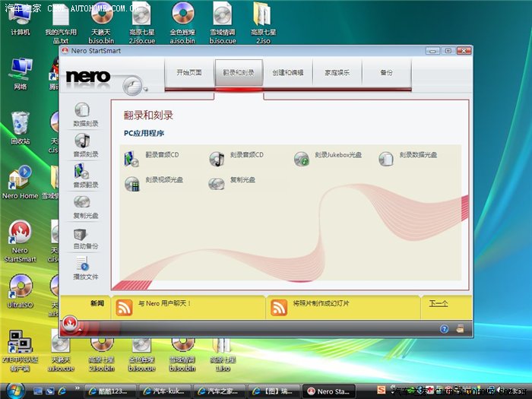Click the options icon beside help

pyautogui.click(x=460, y=328)
